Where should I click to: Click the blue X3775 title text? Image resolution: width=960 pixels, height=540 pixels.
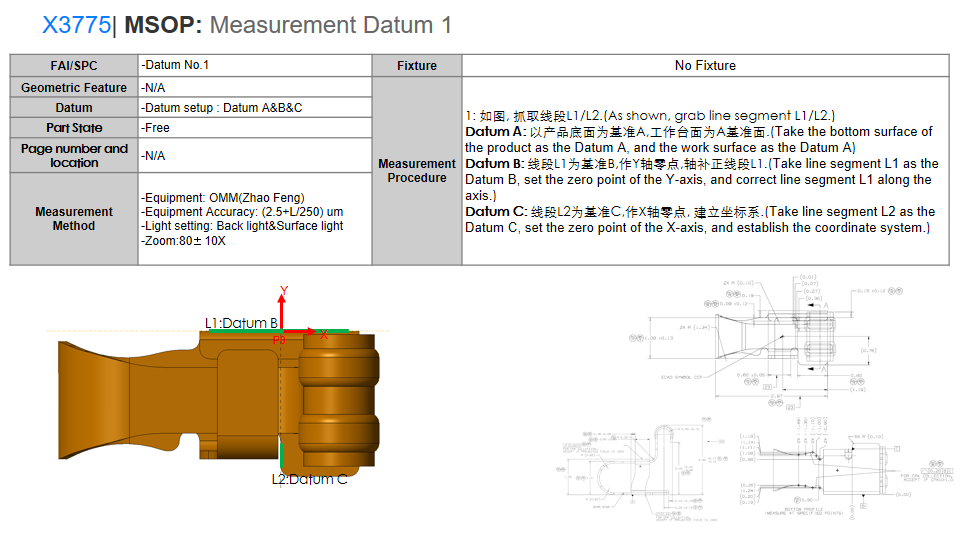75,25
